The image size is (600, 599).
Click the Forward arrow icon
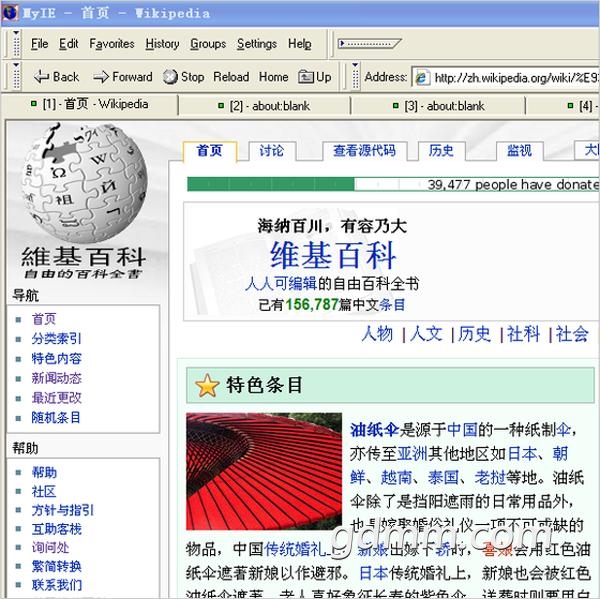[101, 77]
